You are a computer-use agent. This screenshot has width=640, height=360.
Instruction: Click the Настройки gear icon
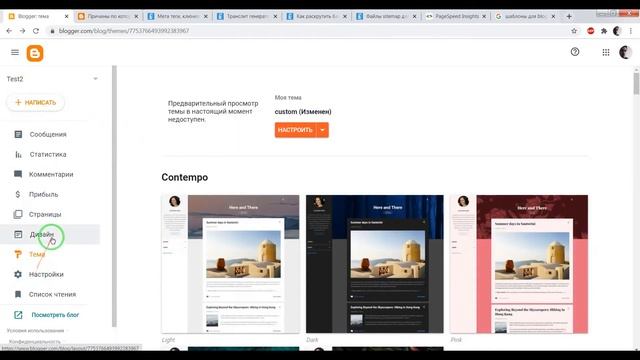tap(18, 274)
